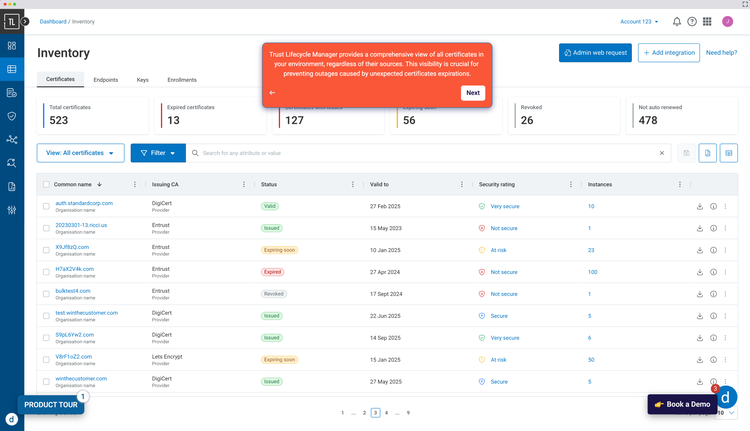Click the back arrow in tour tooltip

[273, 93]
